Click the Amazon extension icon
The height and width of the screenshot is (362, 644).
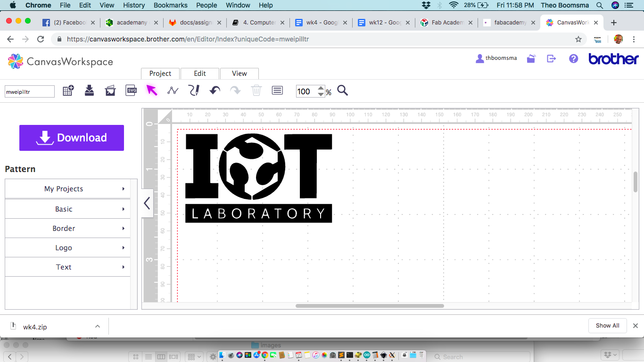pos(597,39)
